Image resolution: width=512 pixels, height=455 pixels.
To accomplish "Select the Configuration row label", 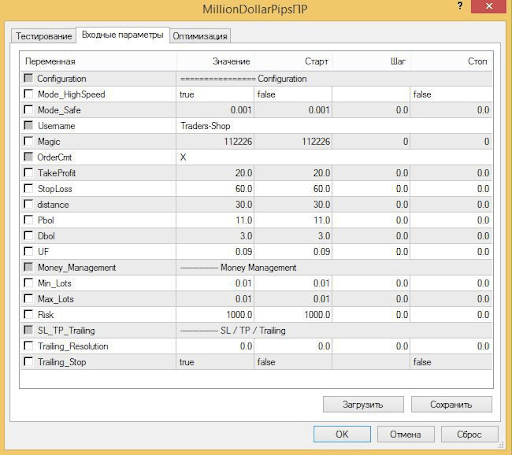I will (x=62, y=79).
